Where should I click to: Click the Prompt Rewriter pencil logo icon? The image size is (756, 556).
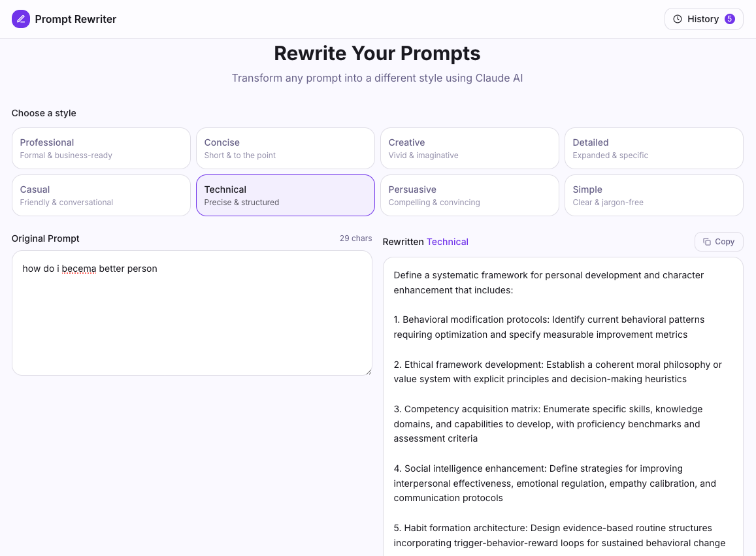click(x=21, y=19)
